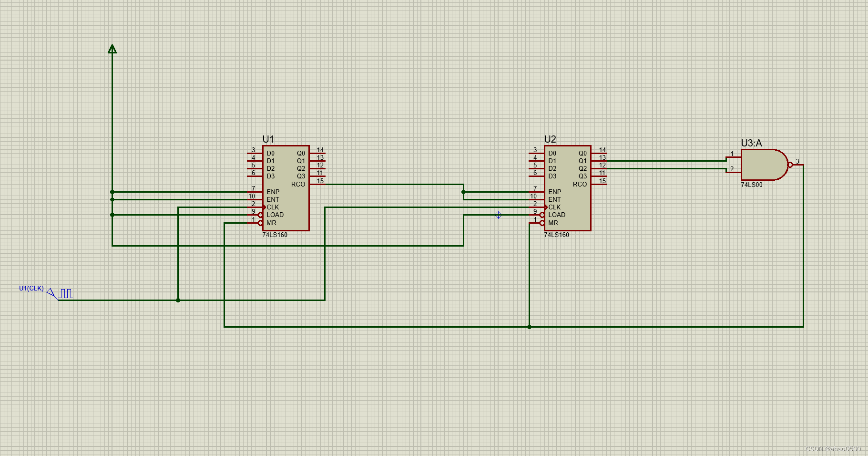Click the U1 reference label

[268, 139]
